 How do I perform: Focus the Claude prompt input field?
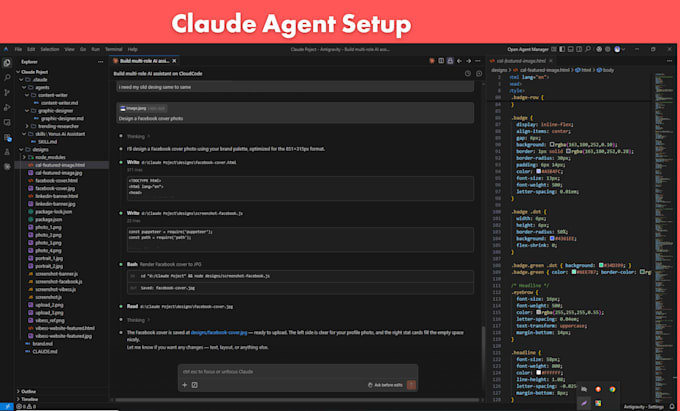coord(298,372)
